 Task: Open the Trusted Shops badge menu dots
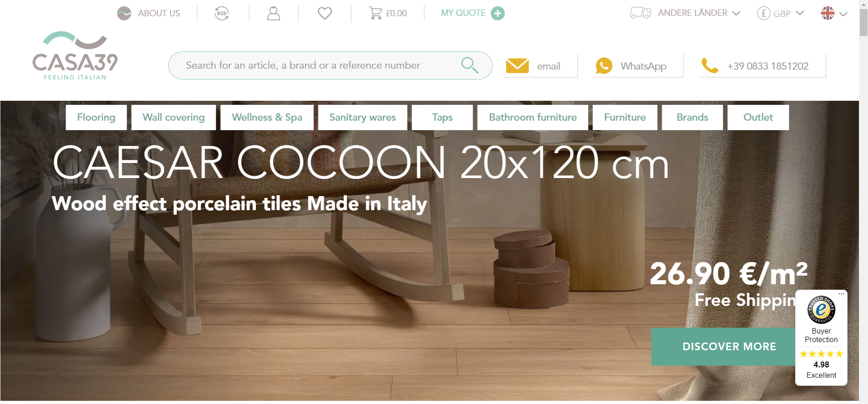point(841,294)
